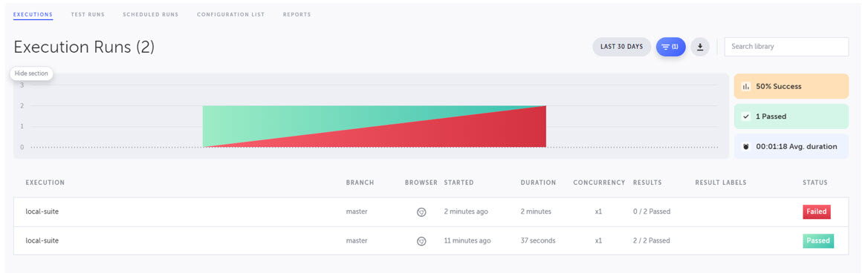This screenshot has width=868, height=279.
Task: Click the Duration column header
Action: [539, 183]
